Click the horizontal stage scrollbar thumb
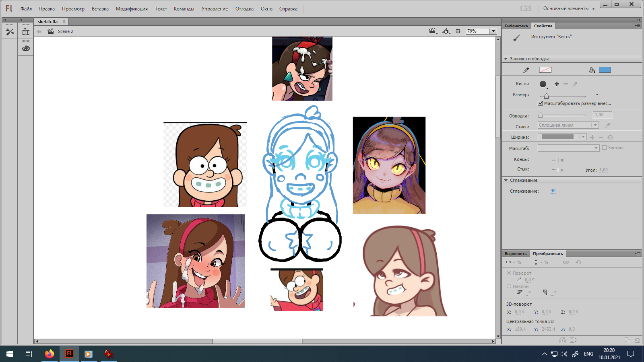 tap(257, 341)
